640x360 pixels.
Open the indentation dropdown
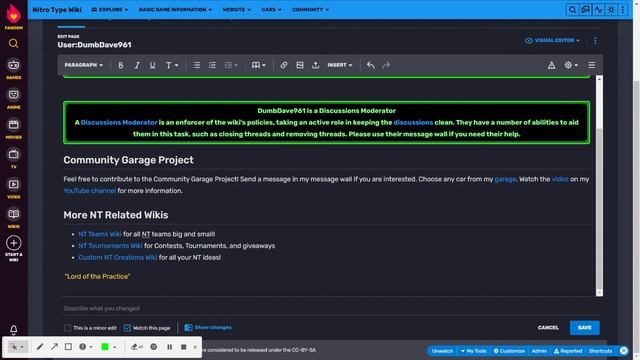[x=231, y=65]
